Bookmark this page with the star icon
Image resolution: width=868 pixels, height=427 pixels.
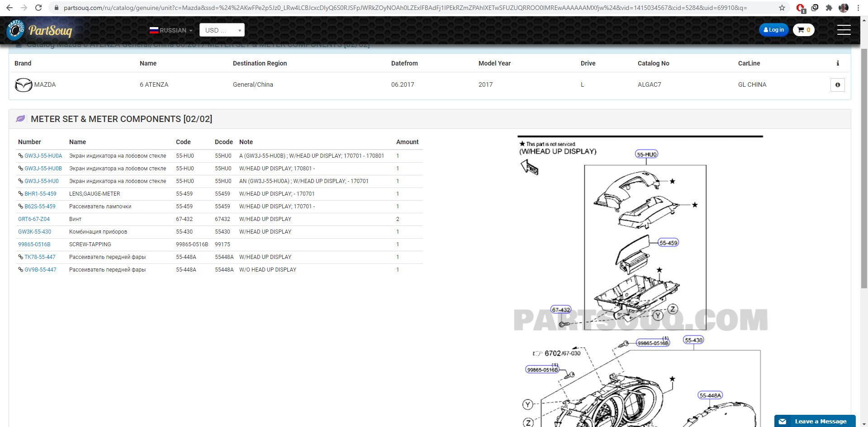(782, 8)
